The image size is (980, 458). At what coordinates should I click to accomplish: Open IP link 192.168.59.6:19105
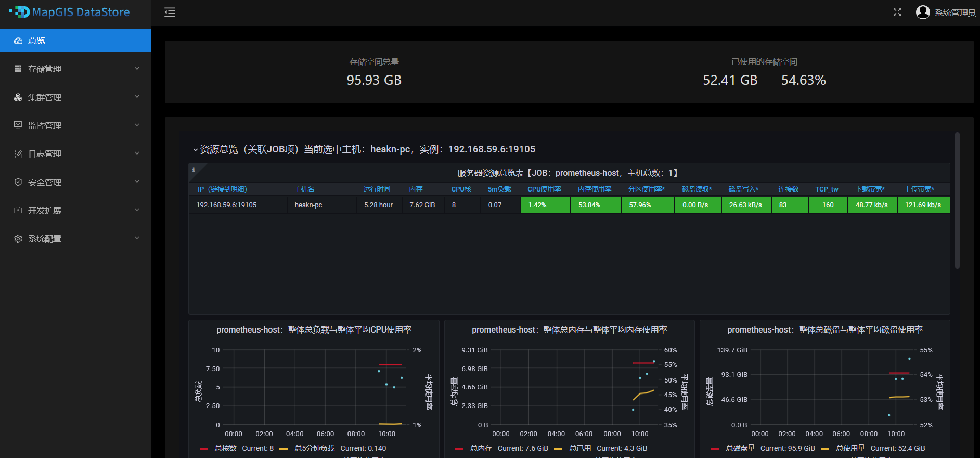(x=226, y=205)
